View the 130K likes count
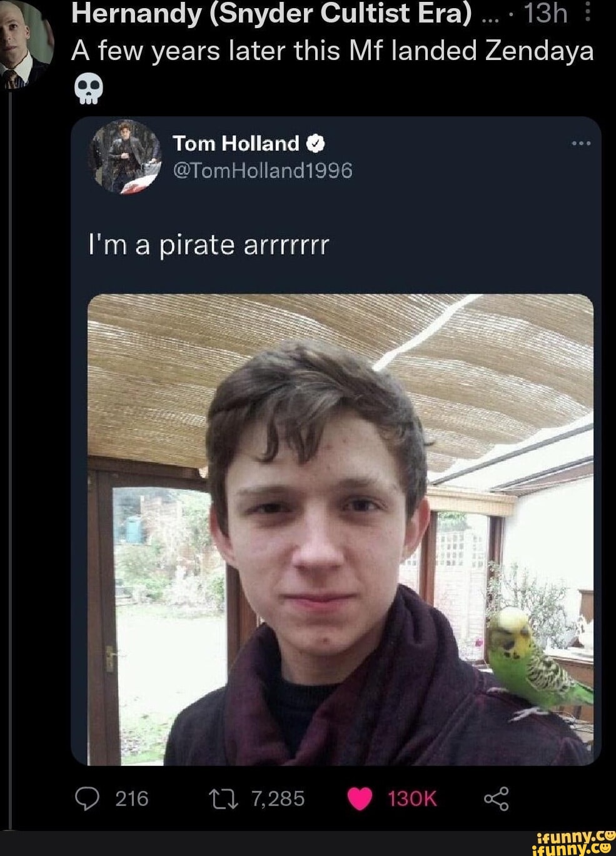 [412, 798]
